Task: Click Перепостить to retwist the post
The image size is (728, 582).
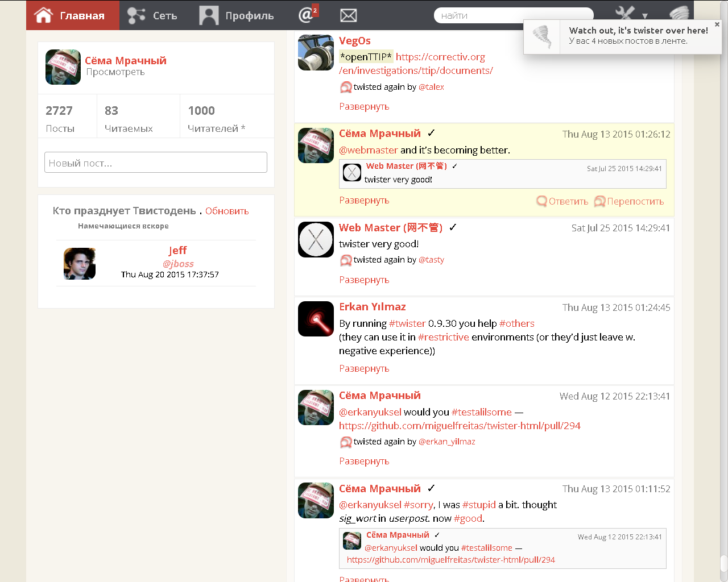Action: pyautogui.click(x=629, y=201)
